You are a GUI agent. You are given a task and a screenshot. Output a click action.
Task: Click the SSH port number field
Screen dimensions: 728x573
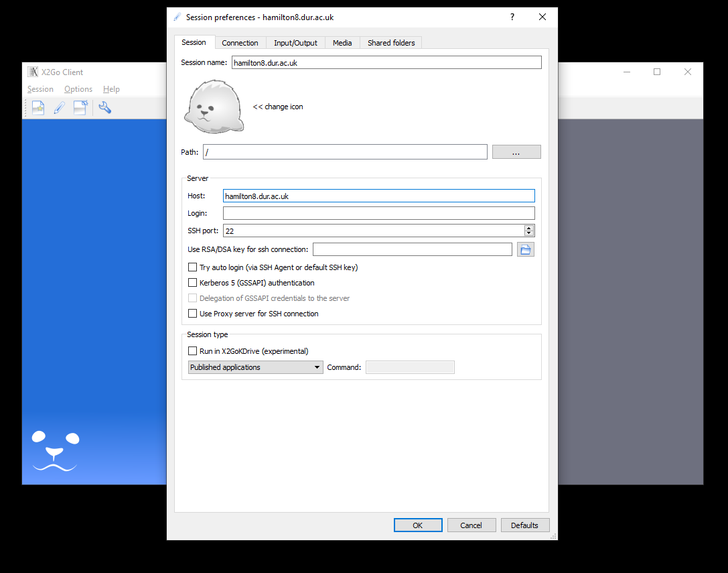point(374,231)
